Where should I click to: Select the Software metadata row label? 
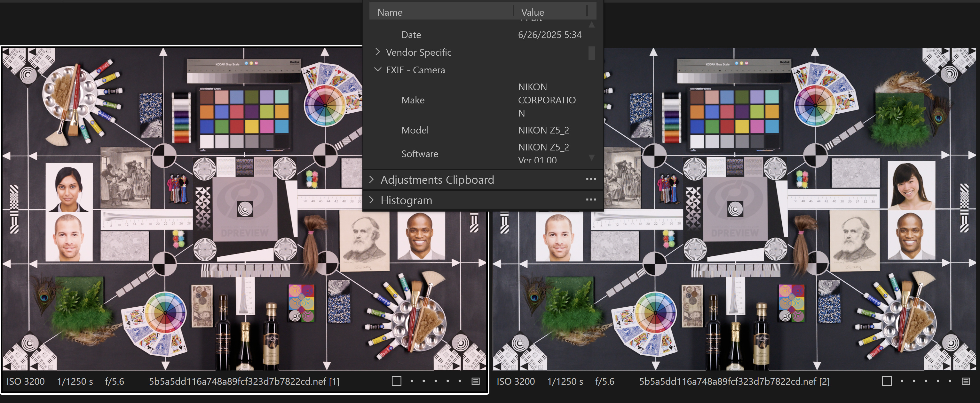tap(420, 154)
